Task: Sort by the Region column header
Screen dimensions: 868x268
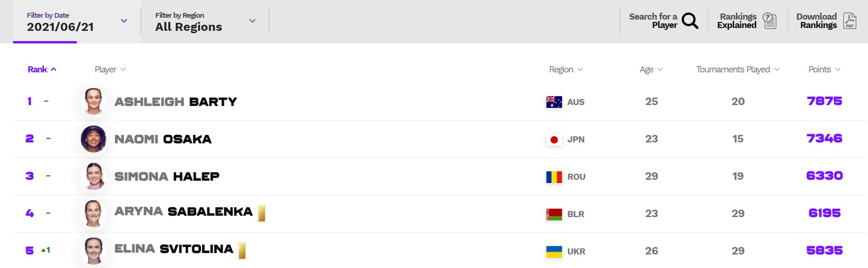Action: tap(566, 70)
